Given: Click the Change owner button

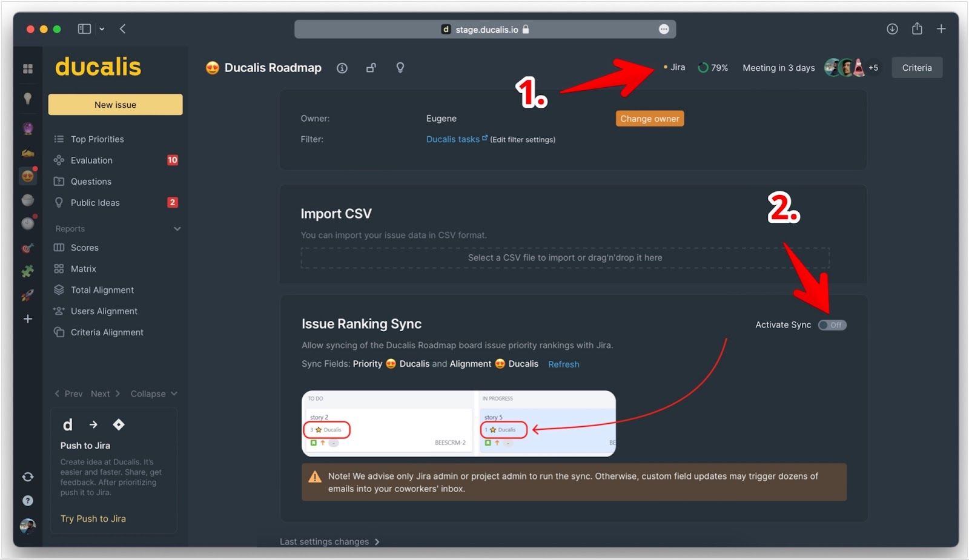Looking at the screenshot, I should pos(650,119).
